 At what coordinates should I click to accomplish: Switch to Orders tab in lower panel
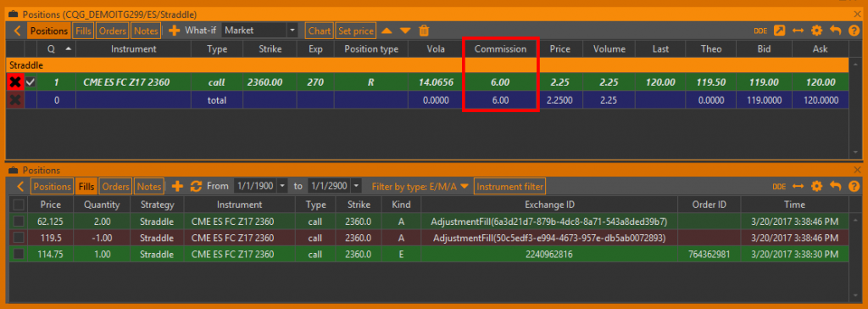[116, 187]
